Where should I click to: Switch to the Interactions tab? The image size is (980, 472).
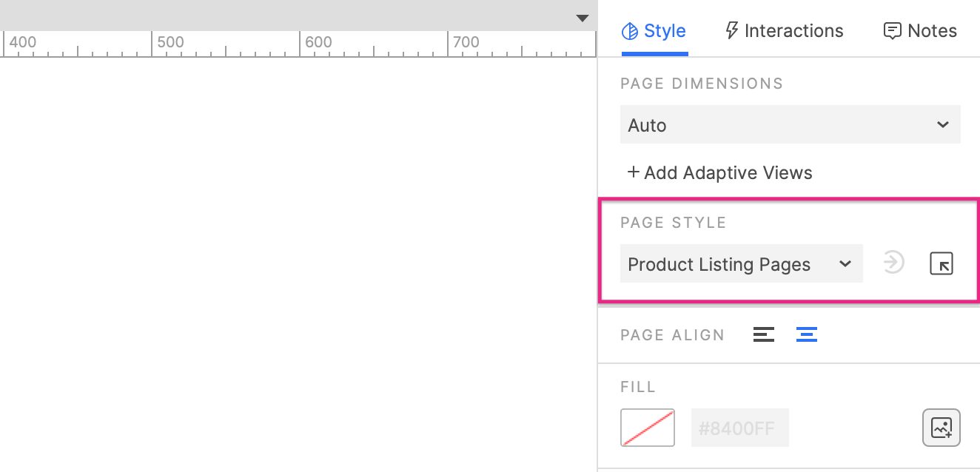click(784, 31)
